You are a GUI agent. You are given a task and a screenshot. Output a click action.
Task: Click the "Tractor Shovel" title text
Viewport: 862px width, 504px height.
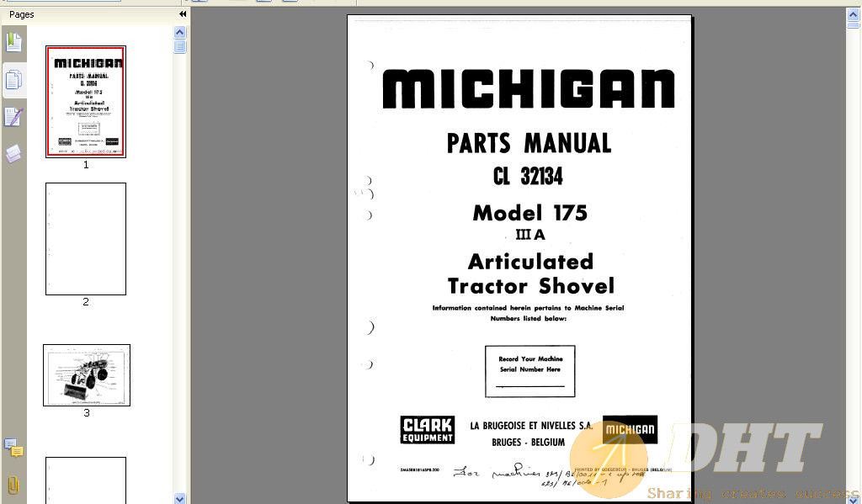530,286
